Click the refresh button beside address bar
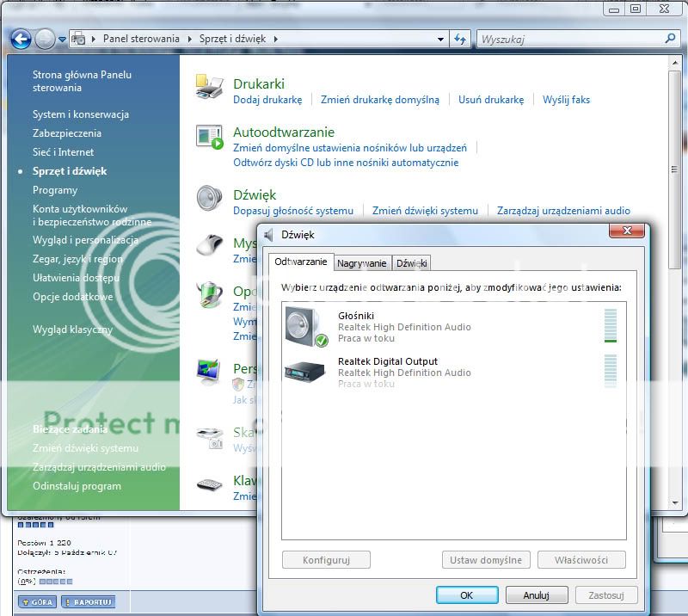Viewport: 688px width, 616px height. click(460, 39)
